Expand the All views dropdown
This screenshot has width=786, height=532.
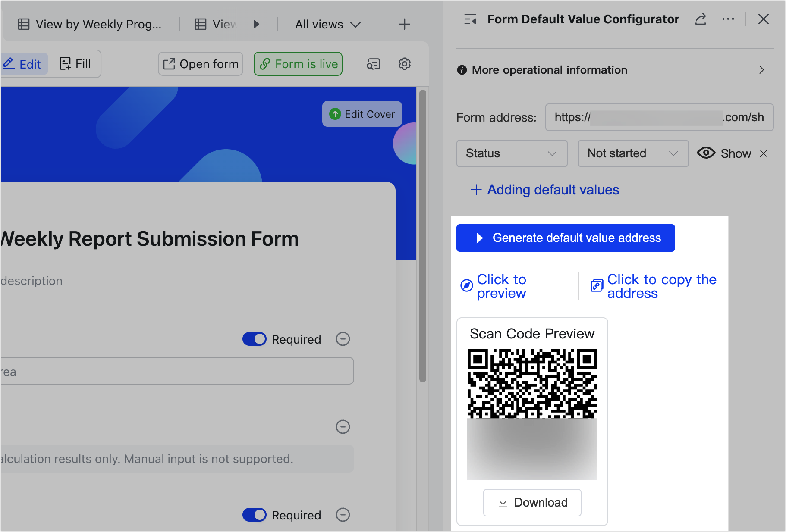click(328, 25)
